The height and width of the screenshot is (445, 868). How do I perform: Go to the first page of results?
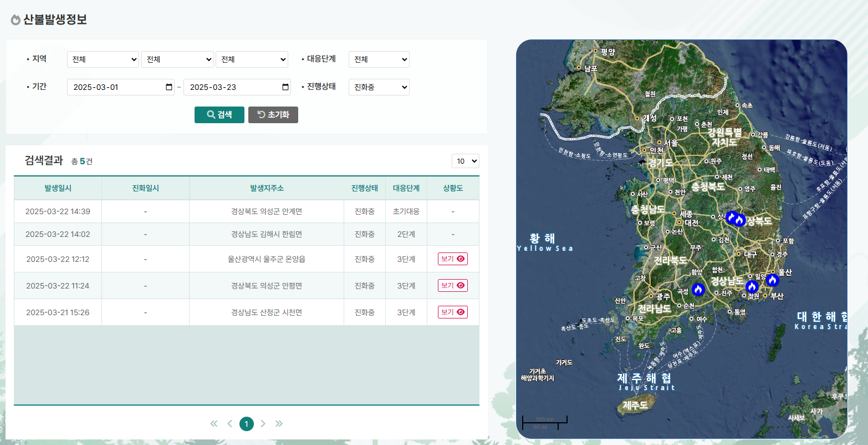pos(214,424)
